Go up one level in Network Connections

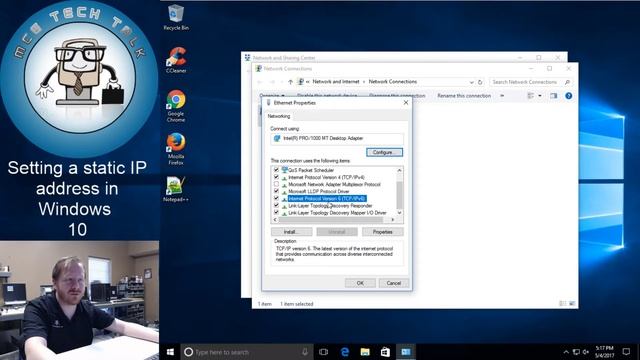click(x=290, y=82)
